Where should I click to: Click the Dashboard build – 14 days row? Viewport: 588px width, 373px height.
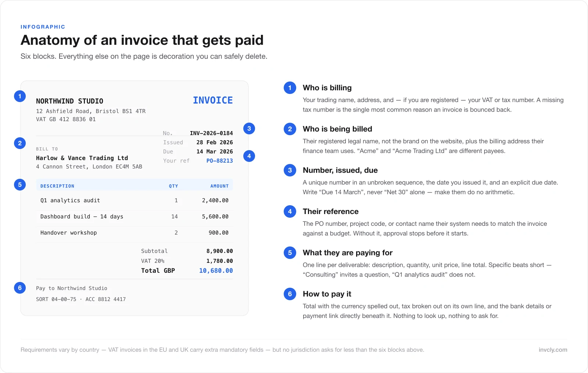click(x=135, y=217)
